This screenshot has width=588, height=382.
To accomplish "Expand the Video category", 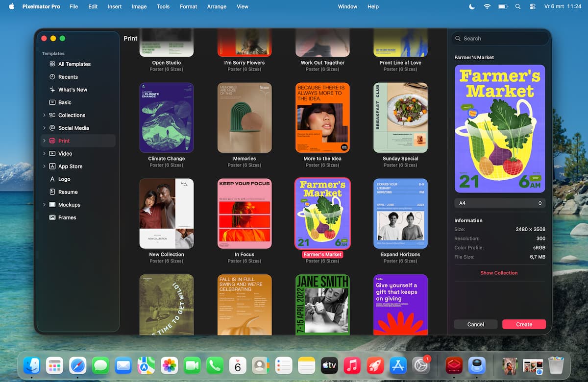I will tap(44, 153).
